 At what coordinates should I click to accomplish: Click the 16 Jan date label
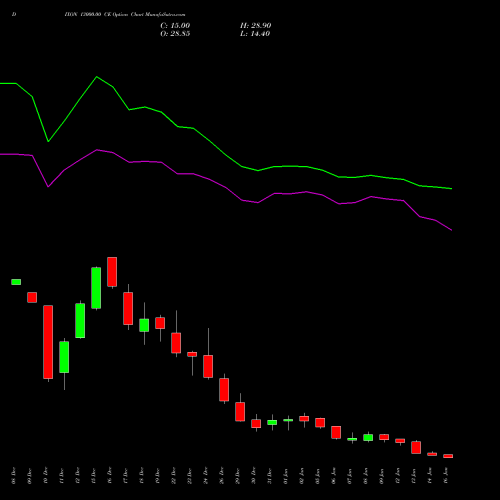click(445, 476)
